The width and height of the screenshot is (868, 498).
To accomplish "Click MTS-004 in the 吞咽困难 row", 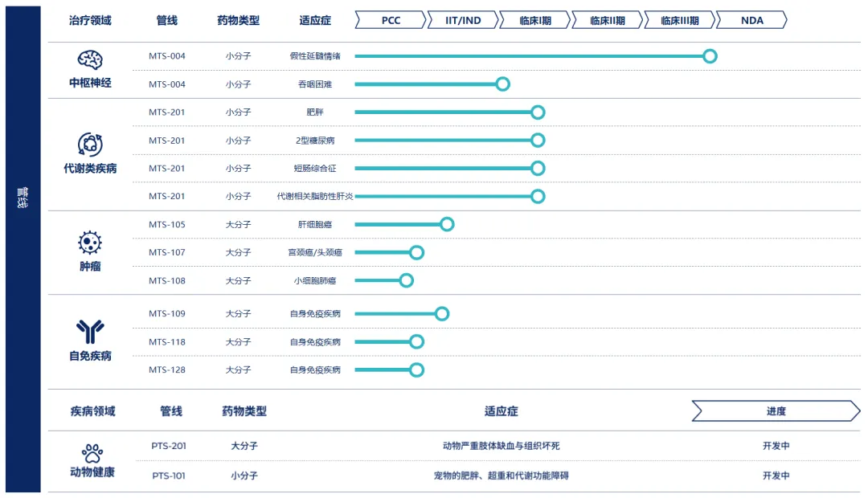I will [166, 84].
